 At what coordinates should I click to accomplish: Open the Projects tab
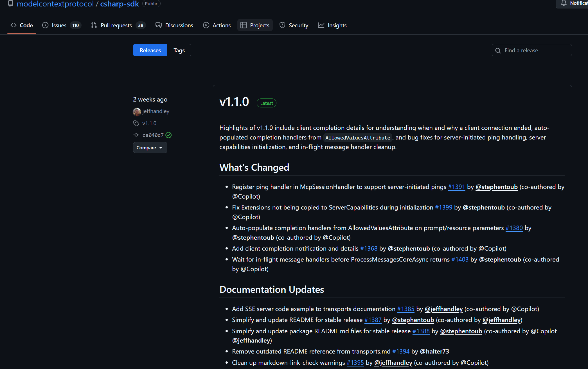pos(255,25)
